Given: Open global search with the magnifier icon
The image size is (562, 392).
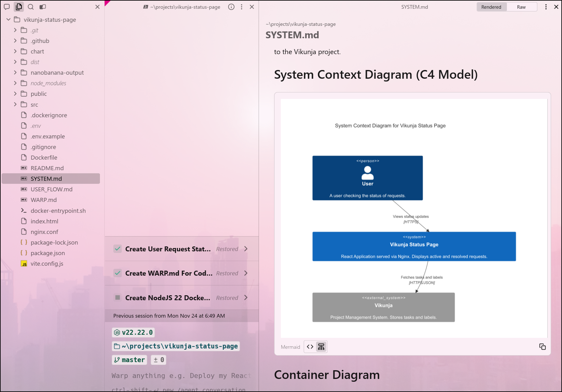Looking at the screenshot, I should pos(31,7).
